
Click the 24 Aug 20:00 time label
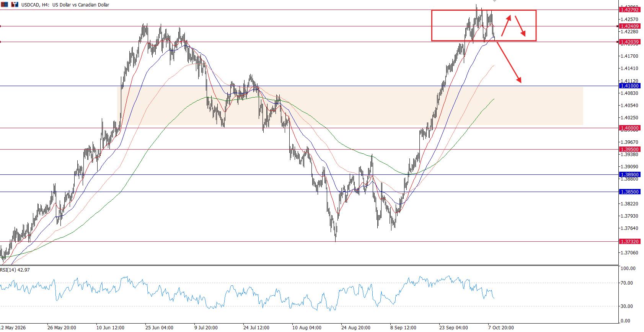[x=355, y=328]
